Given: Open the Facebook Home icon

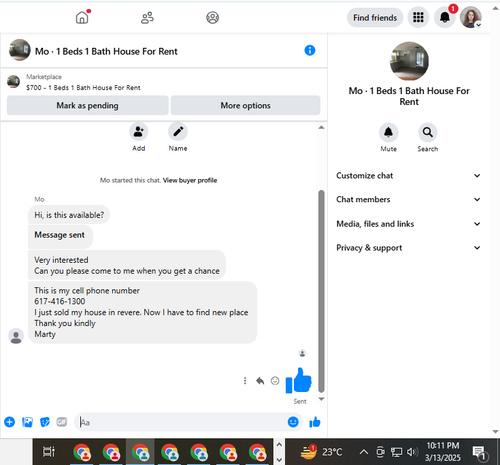Looking at the screenshot, I should (82, 17).
